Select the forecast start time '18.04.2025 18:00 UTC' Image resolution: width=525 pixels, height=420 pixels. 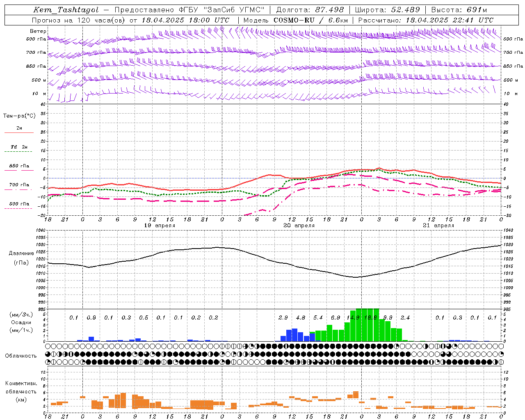tap(185, 20)
